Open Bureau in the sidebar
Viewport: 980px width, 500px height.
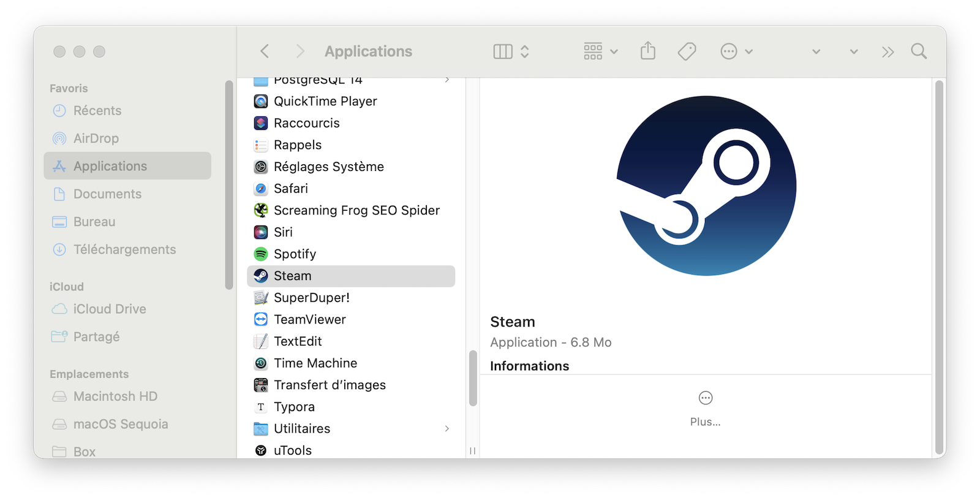(x=127, y=222)
